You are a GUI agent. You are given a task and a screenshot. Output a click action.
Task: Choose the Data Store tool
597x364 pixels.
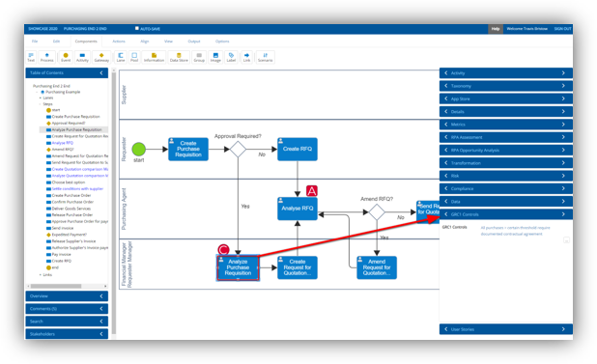[179, 57]
